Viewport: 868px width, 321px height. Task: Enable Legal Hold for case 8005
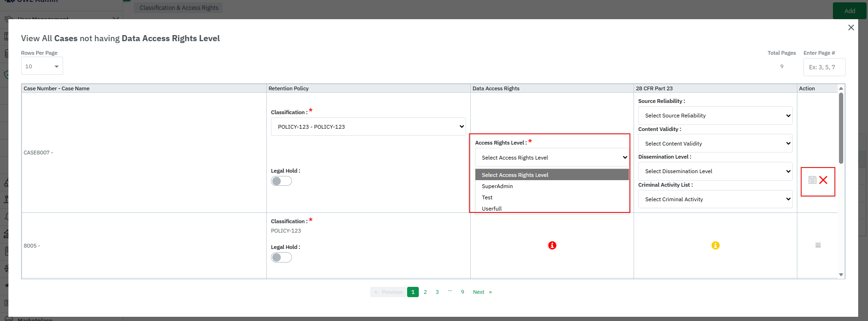[x=281, y=258]
